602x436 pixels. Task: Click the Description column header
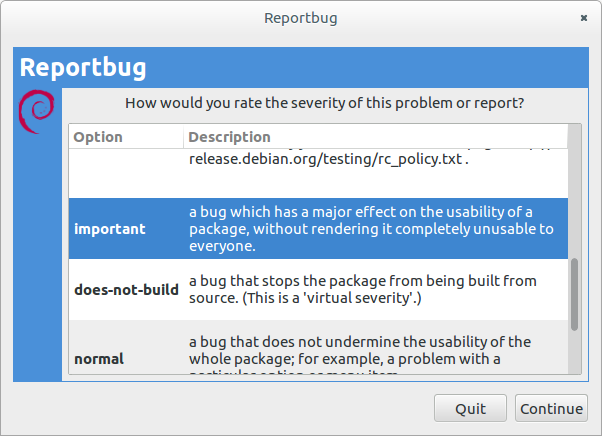pyautogui.click(x=229, y=137)
